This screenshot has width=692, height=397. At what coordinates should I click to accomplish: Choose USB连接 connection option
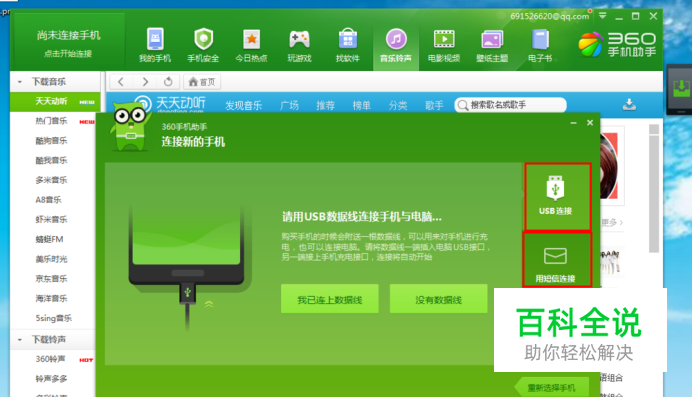pos(557,197)
